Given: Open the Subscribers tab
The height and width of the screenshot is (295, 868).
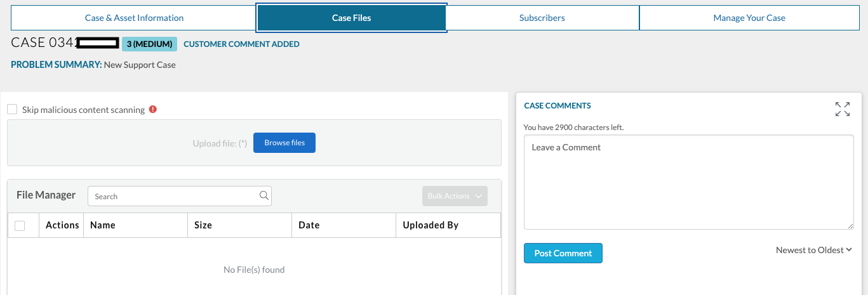Looking at the screenshot, I should click(x=542, y=18).
